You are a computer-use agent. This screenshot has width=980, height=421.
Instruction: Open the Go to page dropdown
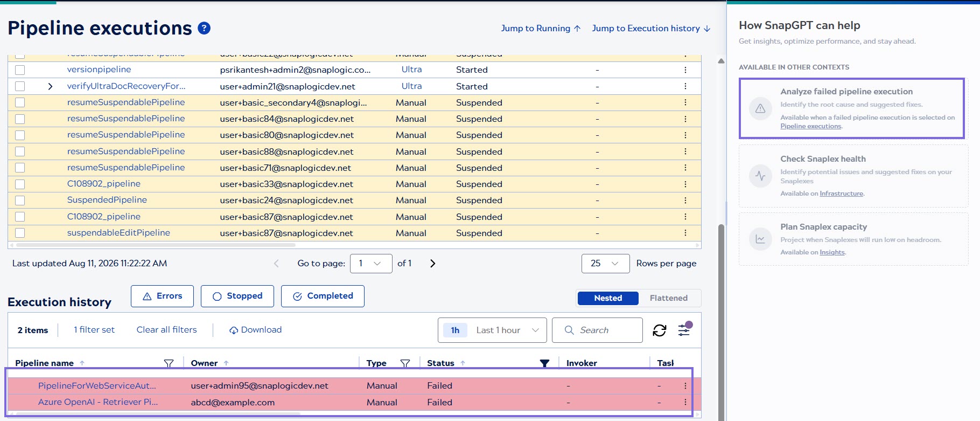click(x=371, y=264)
